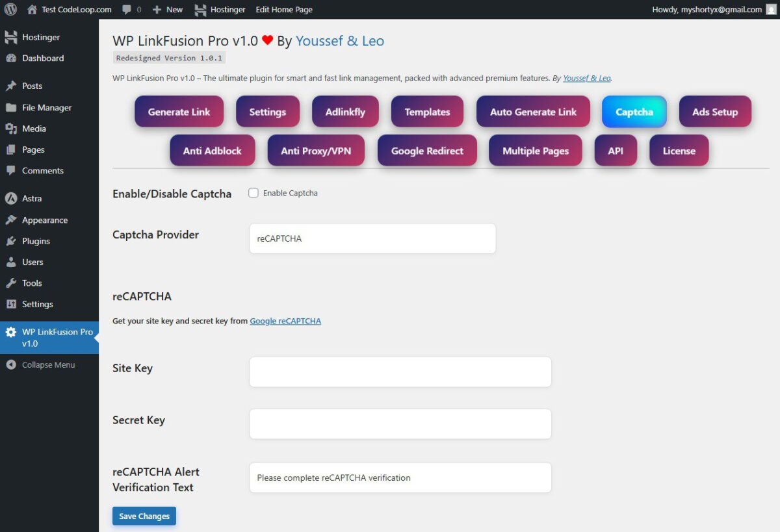Click the Redesigned Version 1.0.1 label
This screenshot has height=532, width=780.
[169, 58]
